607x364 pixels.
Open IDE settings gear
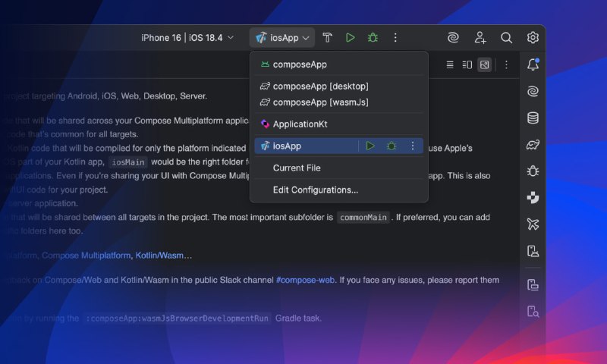(x=533, y=37)
